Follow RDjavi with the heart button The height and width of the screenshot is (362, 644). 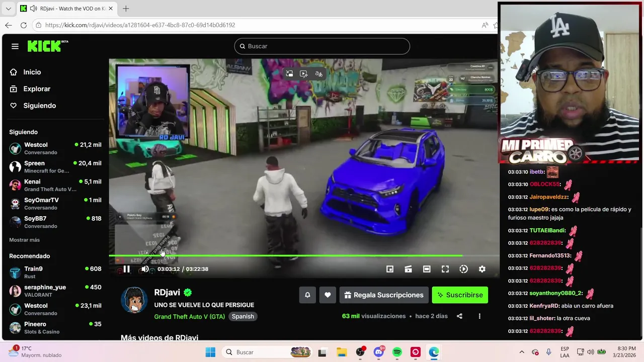point(328,295)
